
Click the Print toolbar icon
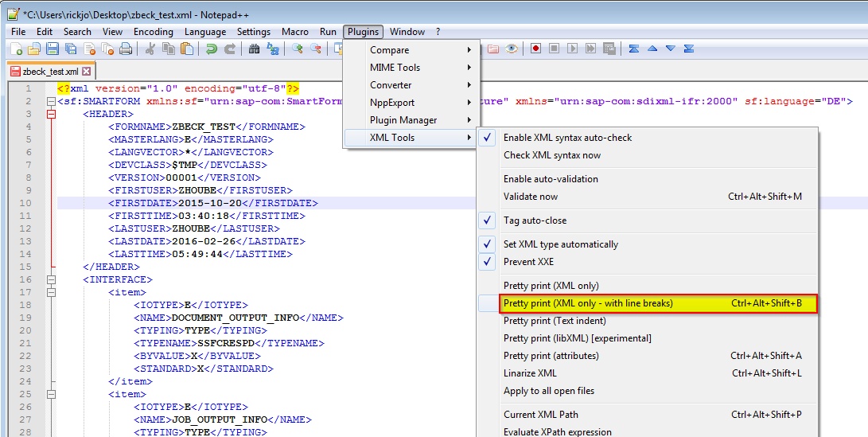[x=126, y=49]
